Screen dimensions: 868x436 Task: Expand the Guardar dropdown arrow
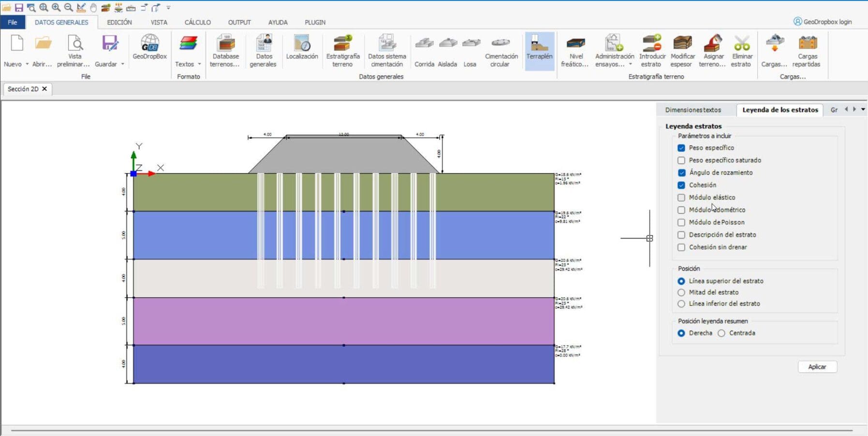pos(123,64)
